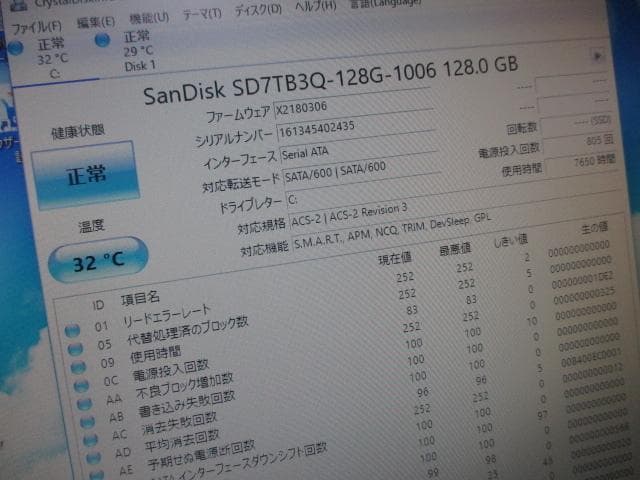Click the ID column header

pos(98,304)
